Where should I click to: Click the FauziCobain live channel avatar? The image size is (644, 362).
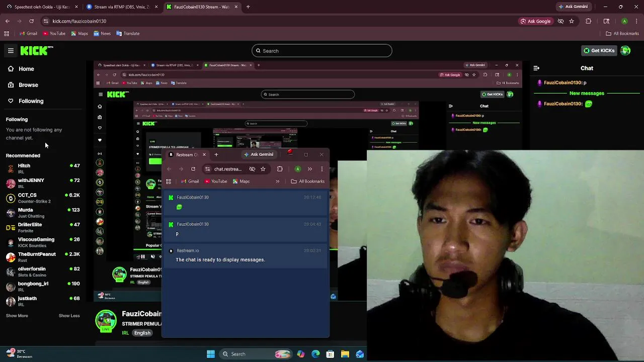pos(106,321)
